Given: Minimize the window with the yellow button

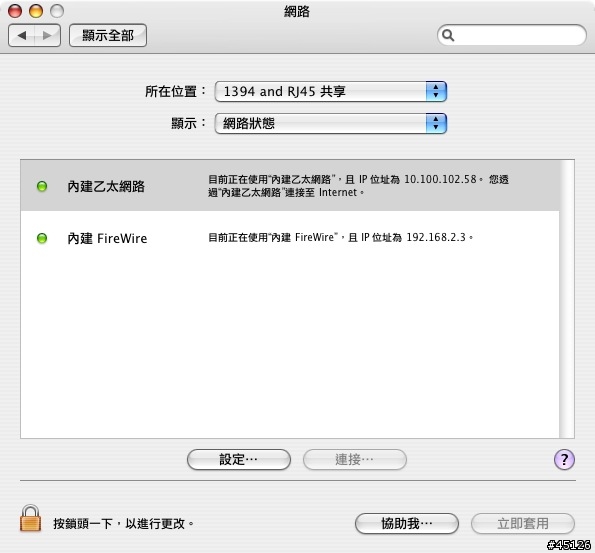Looking at the screenshot, I should [36, 11].
